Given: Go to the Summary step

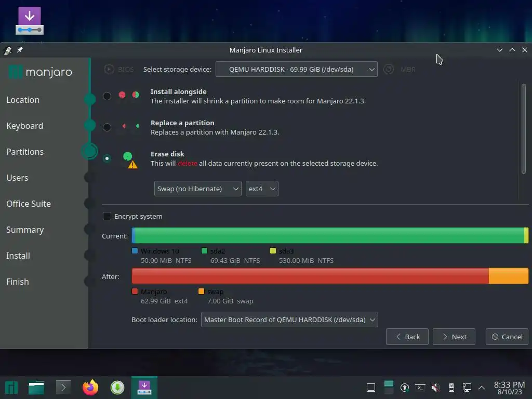Looking at the screenshot, I should pos(25,230).
